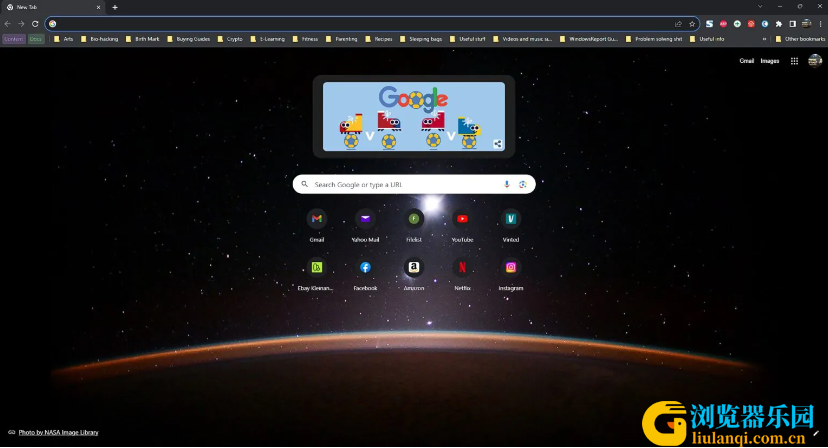Open the Problem solving bookmark folder
The image size is (828, 448).
(654, 39)
